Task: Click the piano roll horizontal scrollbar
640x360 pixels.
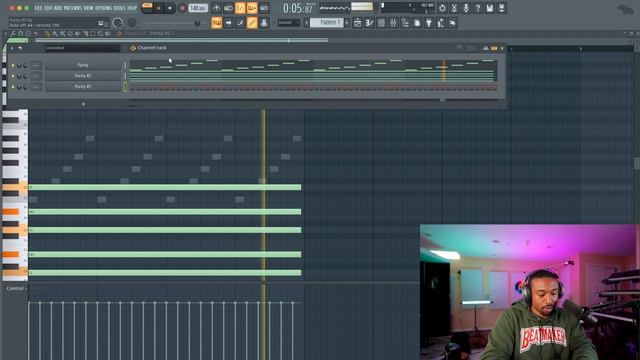Action: click(181, 40)
